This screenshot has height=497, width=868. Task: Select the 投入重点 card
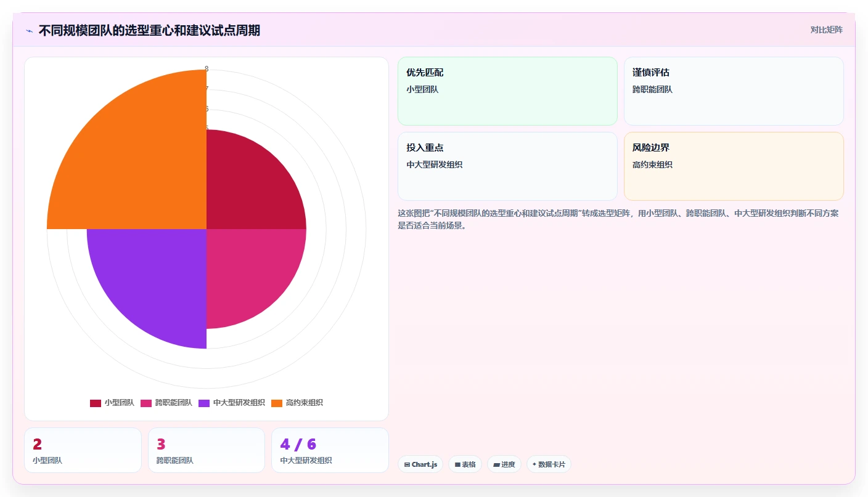507,166
